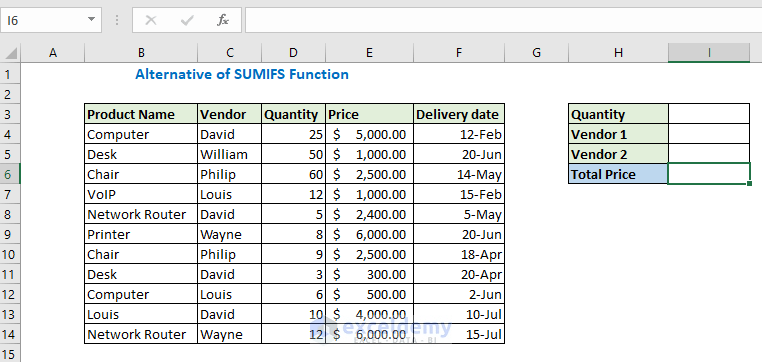
Task: Click the price cell showing 300.00
Action: (x=369, y=274)
